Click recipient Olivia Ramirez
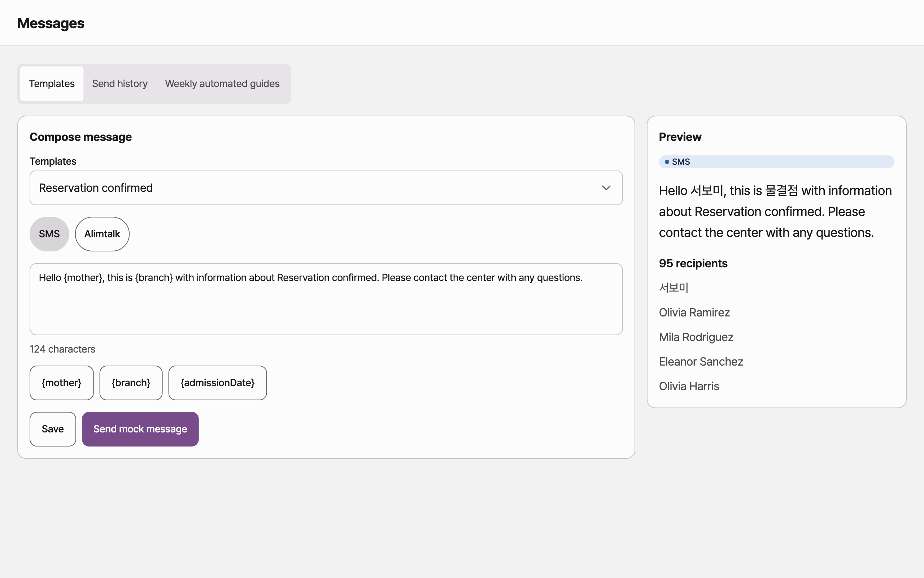This screenshot has height=578, width=924. [694, 312]
